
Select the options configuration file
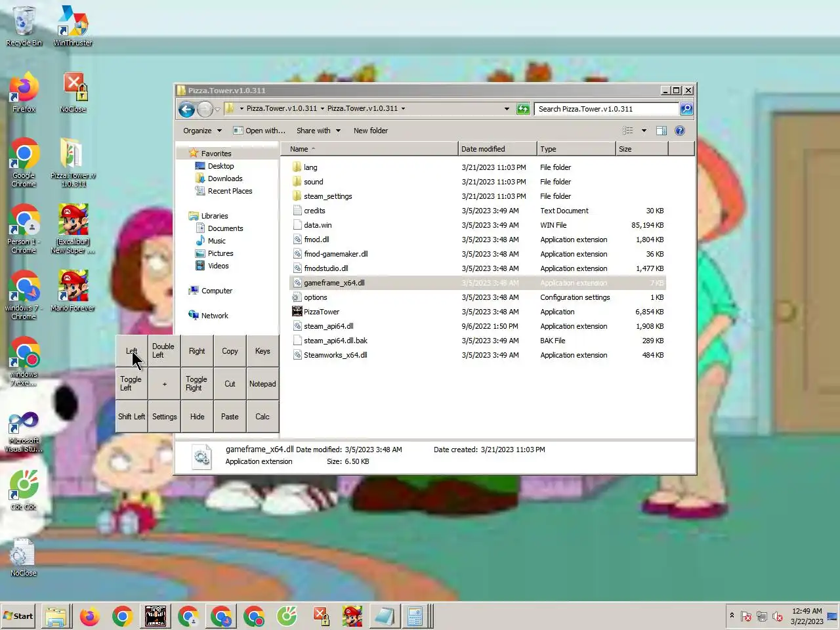[478, 297]
